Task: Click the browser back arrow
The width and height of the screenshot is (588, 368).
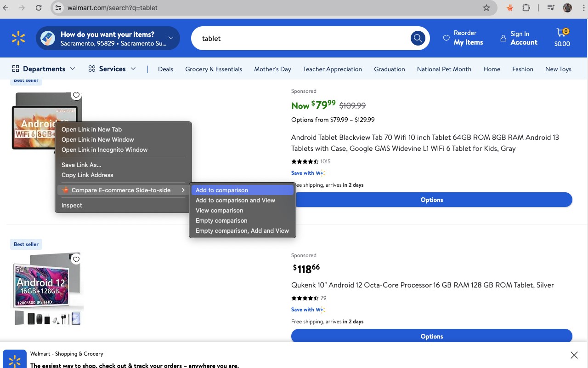Action: 6,8
